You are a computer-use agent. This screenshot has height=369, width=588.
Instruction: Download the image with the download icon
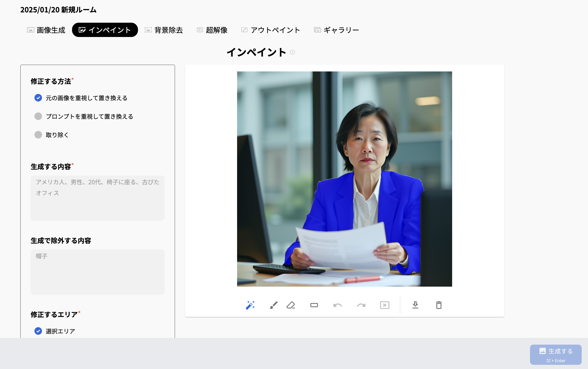pyautogui.click(x=415, y=305)
